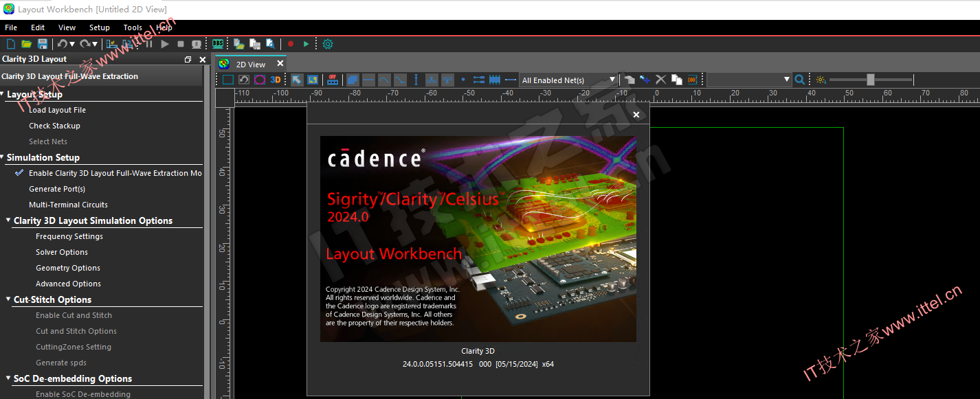The height and width of the screenshot is (399, 980).
Task: Toggle the chip component display icon
Action: click(495, 80)
